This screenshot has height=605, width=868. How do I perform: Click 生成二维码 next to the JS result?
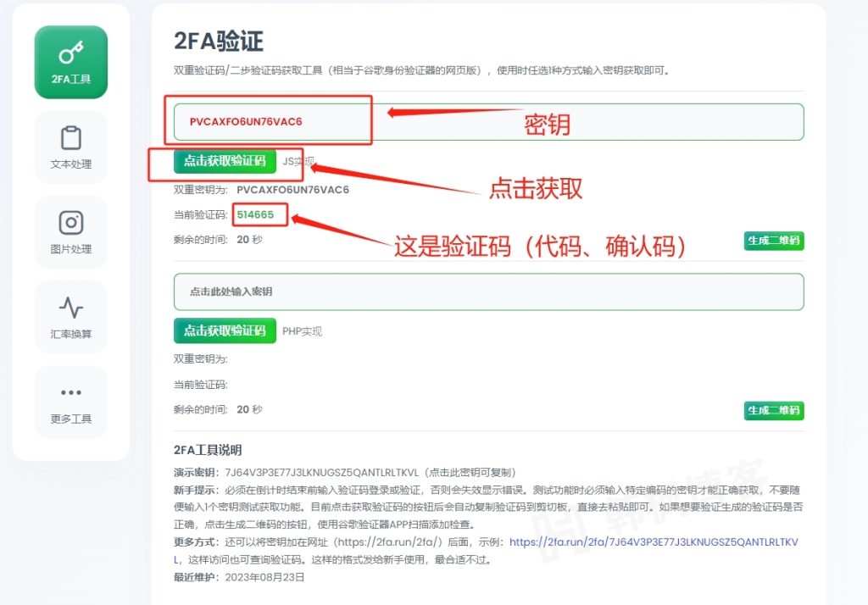coord(773,241)
